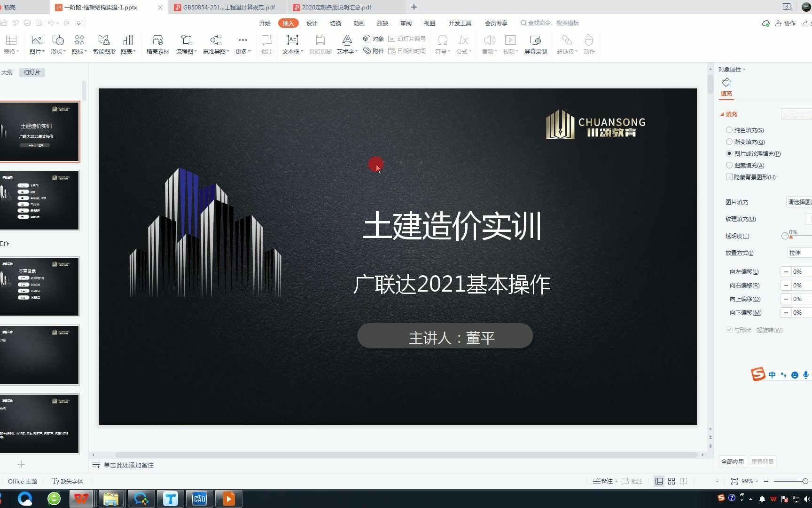Viewport: 812px width, 508px height.
Task: Insert 艺术字 word art
Action: coord(347,45)
